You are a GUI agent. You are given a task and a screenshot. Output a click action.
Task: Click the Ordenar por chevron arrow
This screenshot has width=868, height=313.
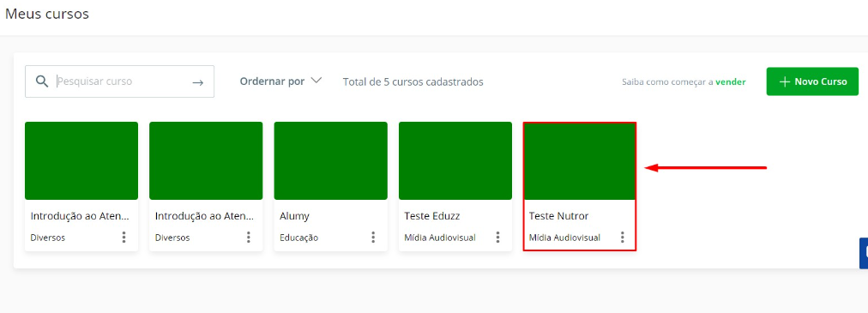tap(316, 81)
